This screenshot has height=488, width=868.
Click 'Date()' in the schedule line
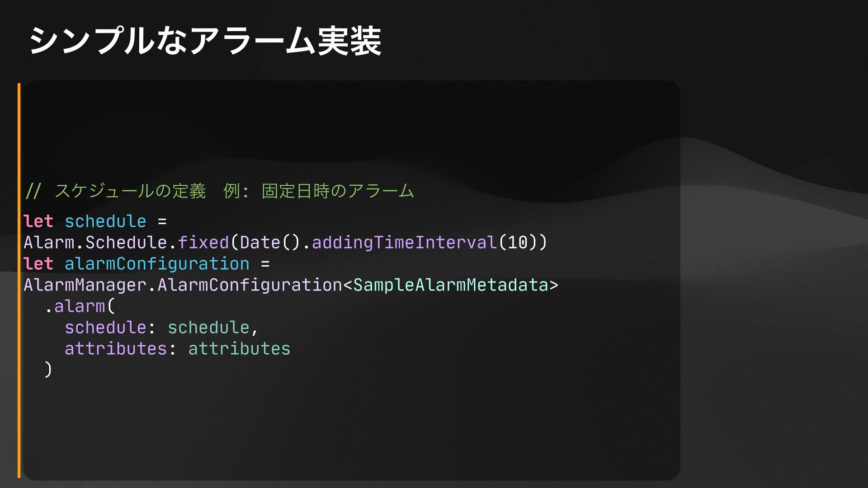pos(270,243)
